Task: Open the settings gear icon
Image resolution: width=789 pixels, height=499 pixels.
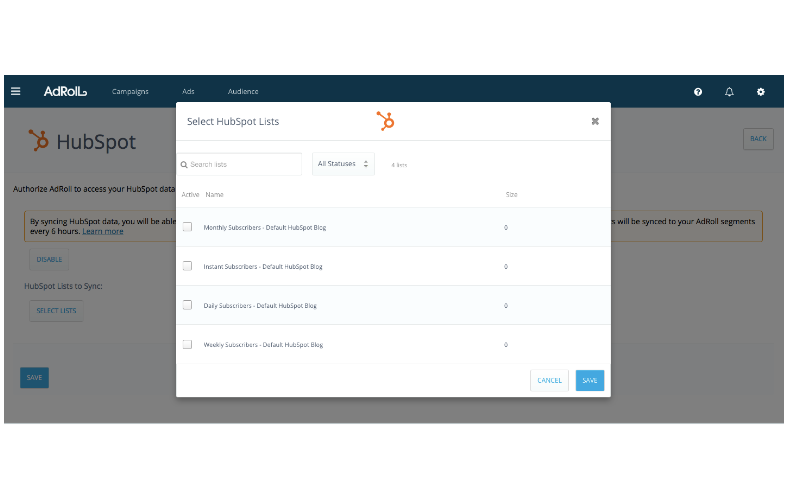Action: (761, 92)
